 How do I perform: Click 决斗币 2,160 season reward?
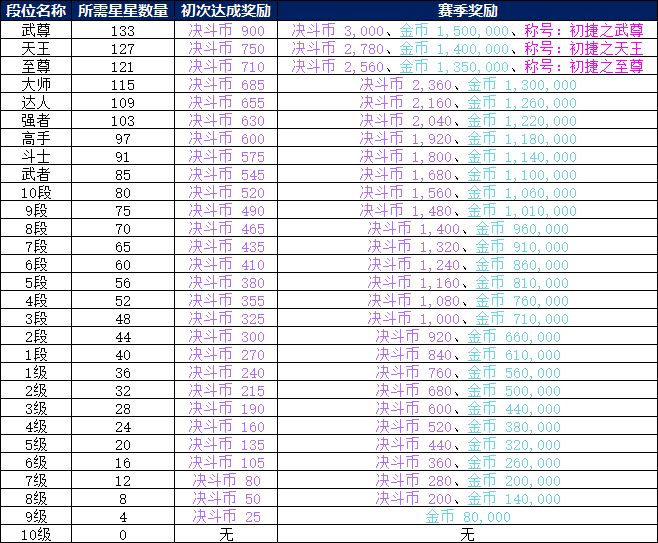point(405,102)
